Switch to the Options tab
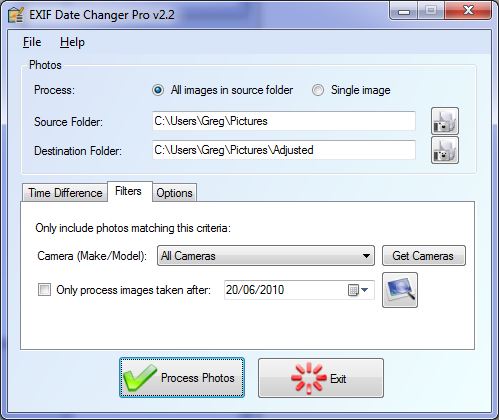Viewport: 499px width, 420px height. tap(174, 193)
